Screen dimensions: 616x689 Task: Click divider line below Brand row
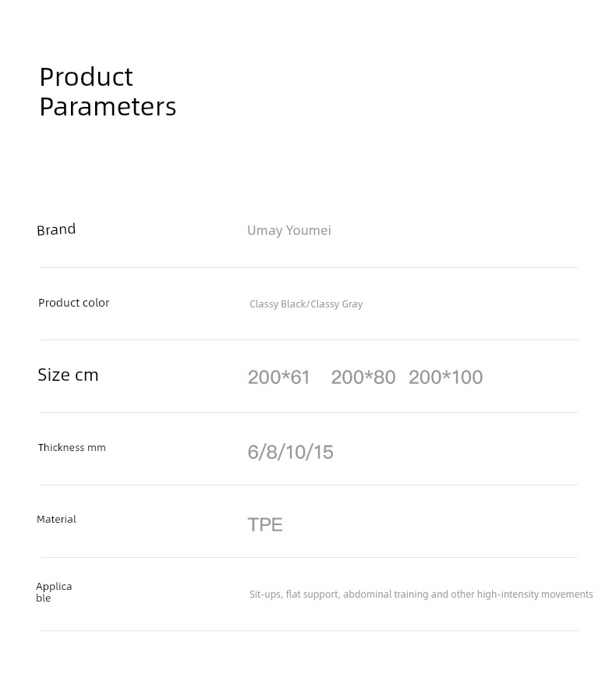click(x=309, y=267)
